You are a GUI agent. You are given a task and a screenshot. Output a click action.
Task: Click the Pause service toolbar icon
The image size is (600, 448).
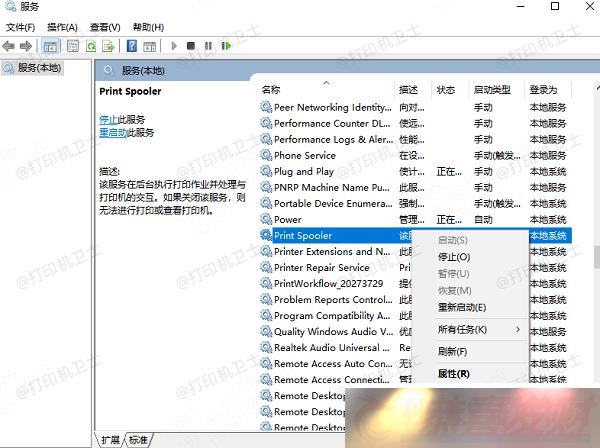coord(208,46)
